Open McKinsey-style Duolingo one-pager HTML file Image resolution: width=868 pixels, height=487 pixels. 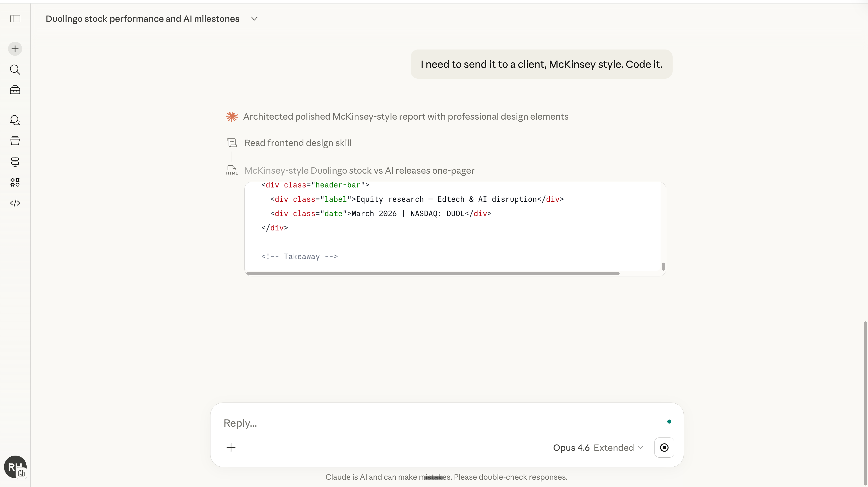[359, 171]
